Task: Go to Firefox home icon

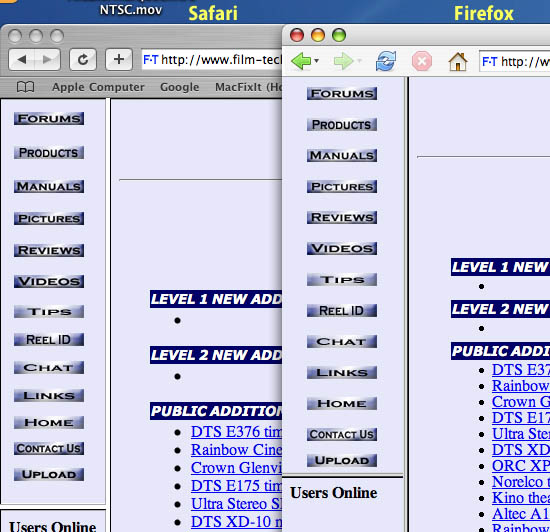Action: 458,62
